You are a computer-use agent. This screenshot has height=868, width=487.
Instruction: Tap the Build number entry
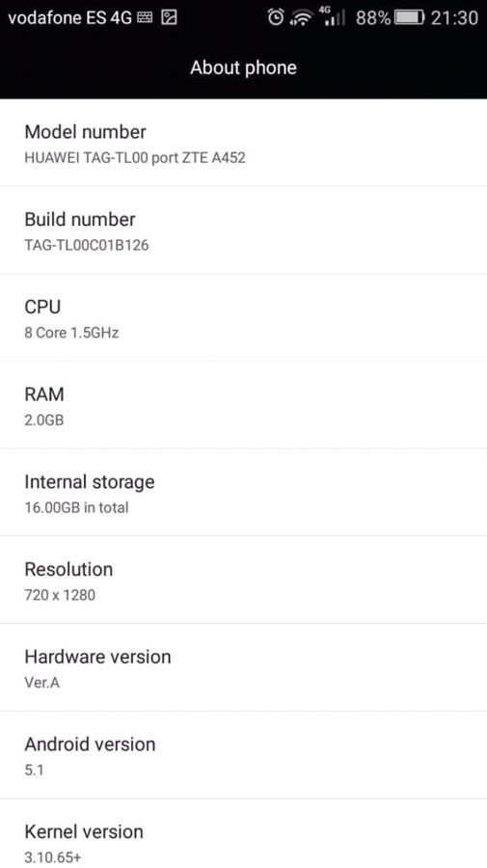(x=243, y=231)
